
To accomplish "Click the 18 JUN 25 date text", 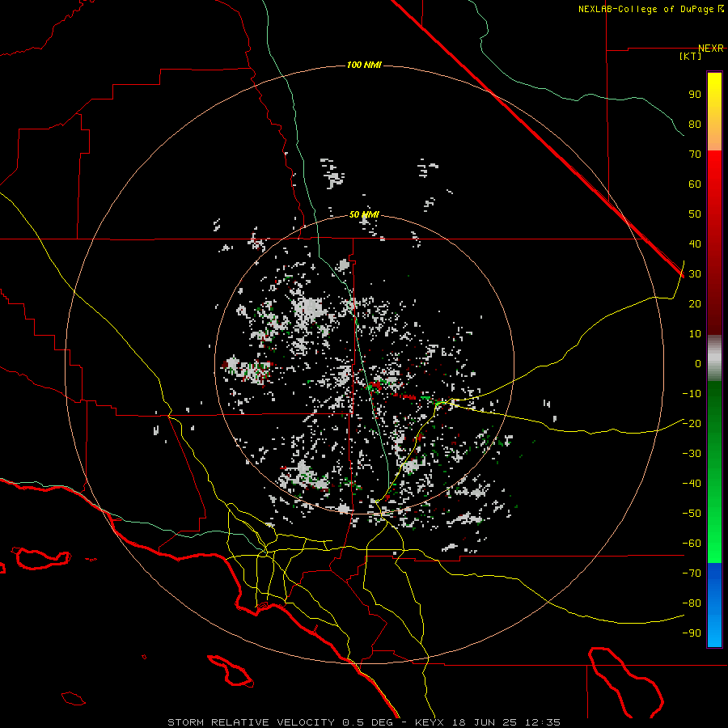I will click(x=485, y=722).
